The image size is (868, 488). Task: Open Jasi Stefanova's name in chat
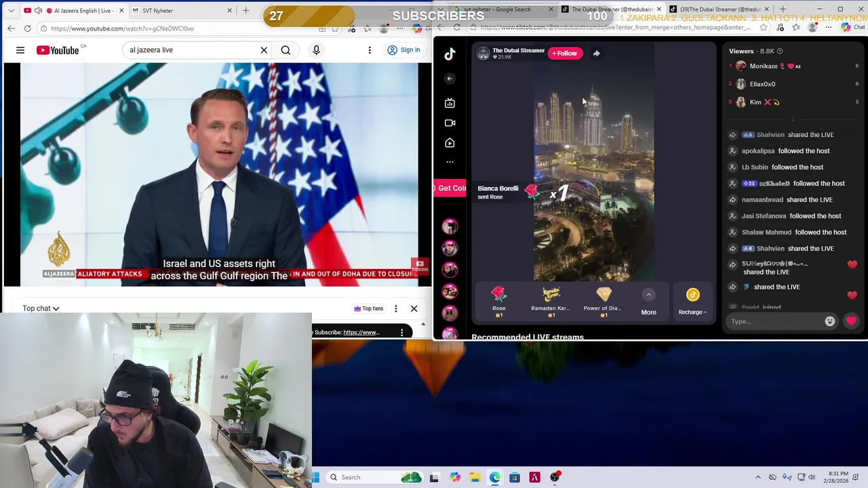[764, 216]
